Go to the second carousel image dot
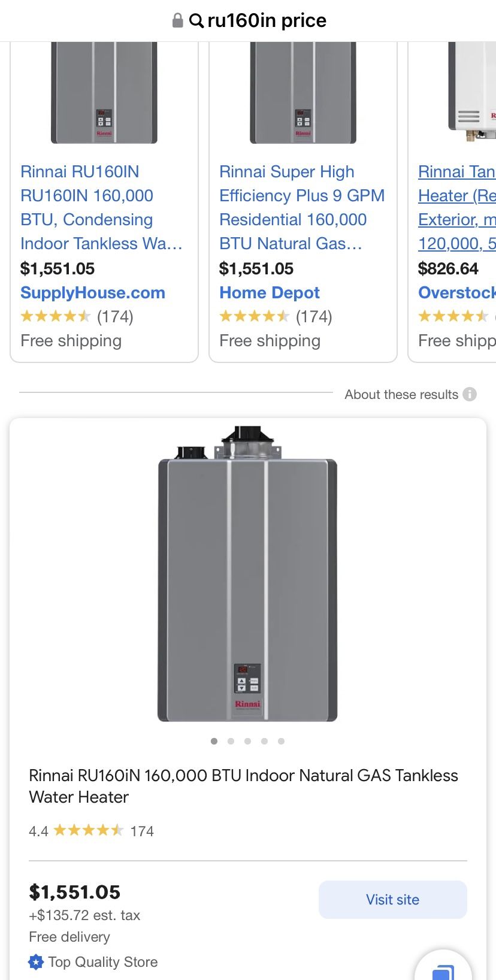The width and height of the screenshot is (496, 980). click(231, 741)
